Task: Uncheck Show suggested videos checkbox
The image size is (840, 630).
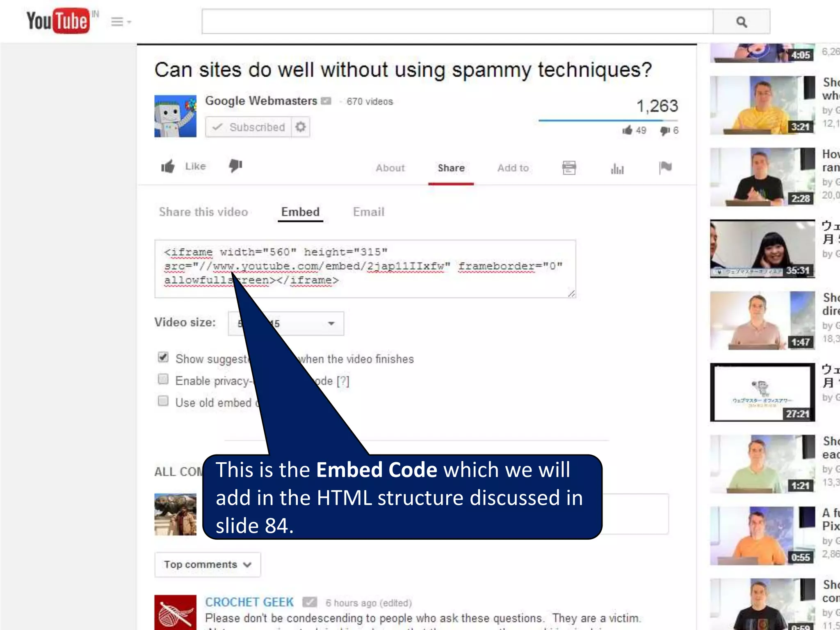Action: [163, 357]
